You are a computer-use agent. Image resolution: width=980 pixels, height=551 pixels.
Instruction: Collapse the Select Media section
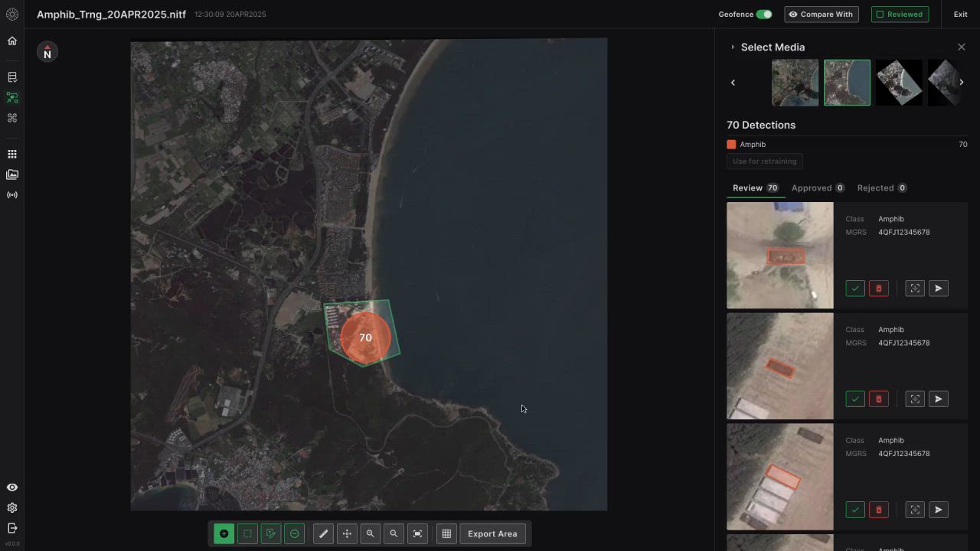(733, 47)
